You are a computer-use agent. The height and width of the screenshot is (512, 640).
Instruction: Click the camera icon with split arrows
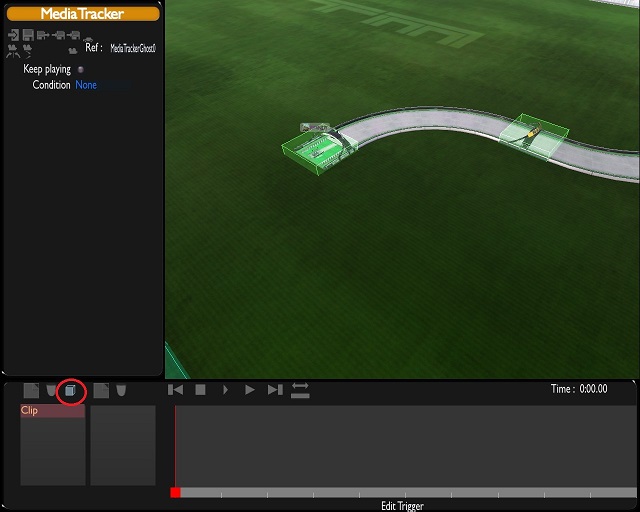click(x=13, y=51)
